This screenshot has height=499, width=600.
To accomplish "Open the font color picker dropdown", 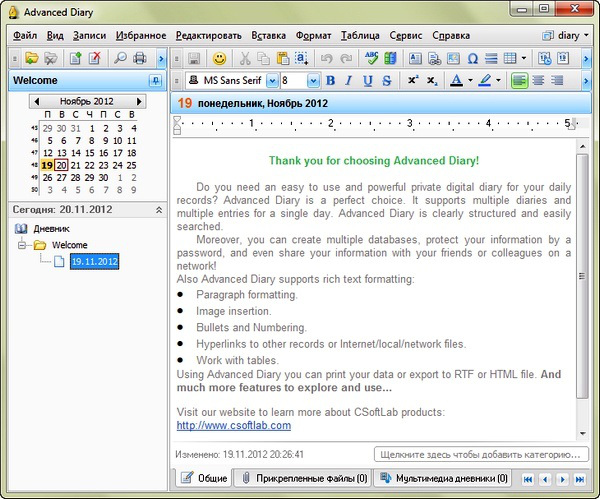I will 469,80.
